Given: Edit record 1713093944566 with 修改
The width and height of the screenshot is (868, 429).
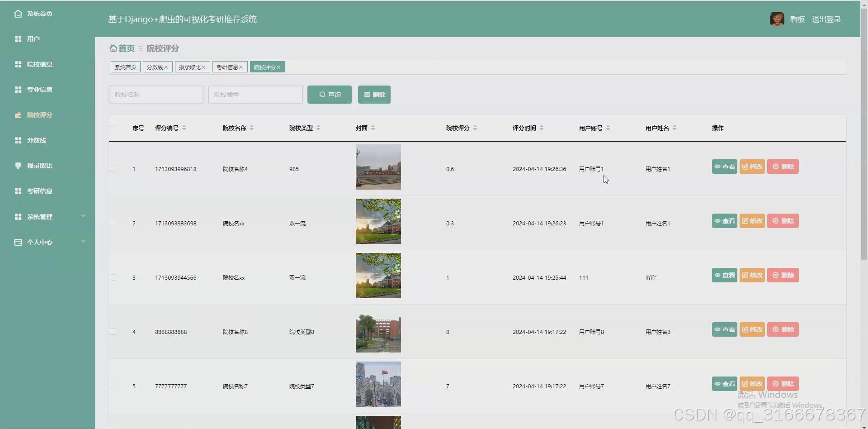Looking at the screenshot, I should (x=752, y=275).
